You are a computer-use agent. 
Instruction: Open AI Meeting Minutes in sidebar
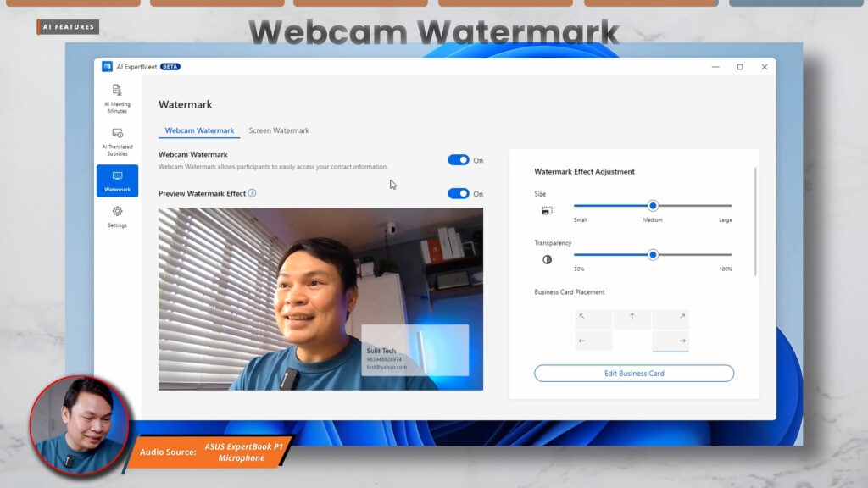point(117,98)
